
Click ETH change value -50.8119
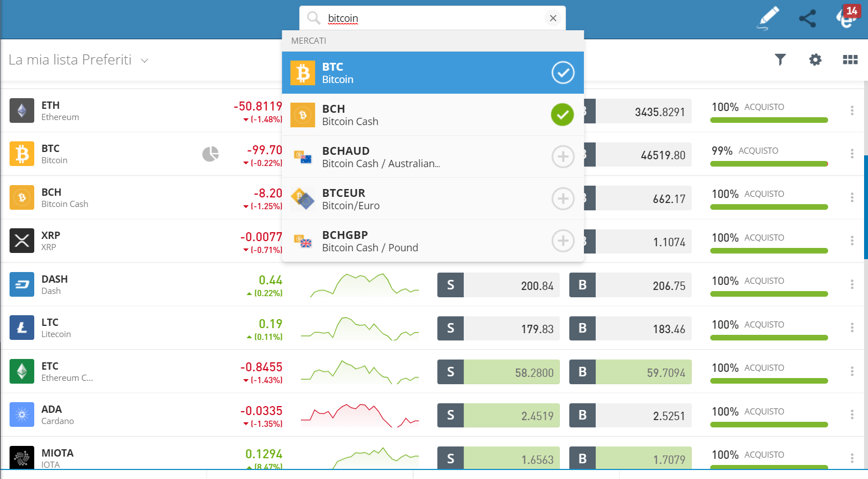pos(258,106)
